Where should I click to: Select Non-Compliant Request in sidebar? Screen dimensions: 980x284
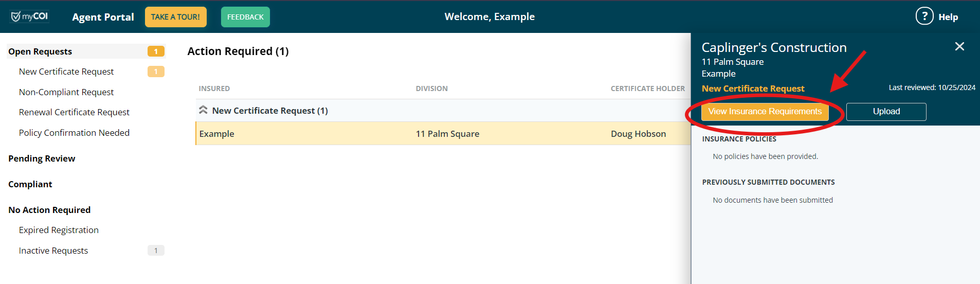(66, 92)
